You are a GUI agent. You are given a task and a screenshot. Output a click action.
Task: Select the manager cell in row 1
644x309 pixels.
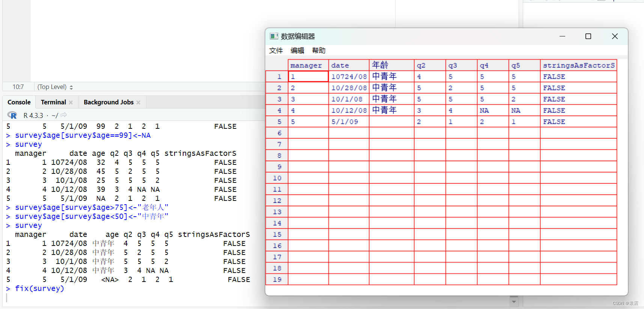click(308, 76)
